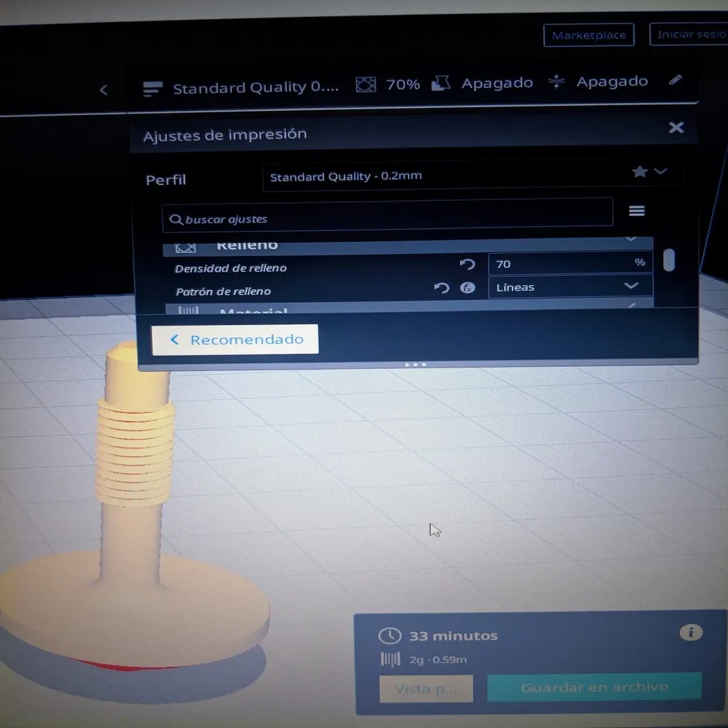This screenshot has height=728, width=728.
Task: Click the profile star icon
Action: (x=640, y=171)
